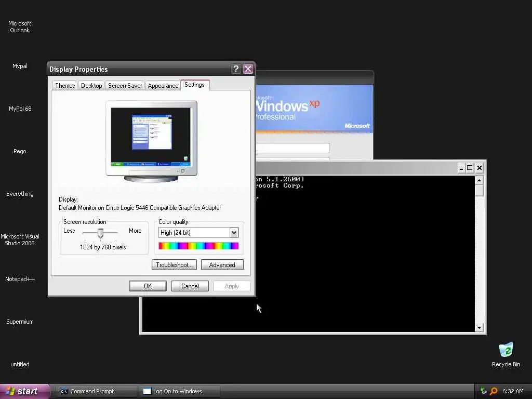Click the Troubleshoot button
532x399 pixels.
tap(174, 265)
